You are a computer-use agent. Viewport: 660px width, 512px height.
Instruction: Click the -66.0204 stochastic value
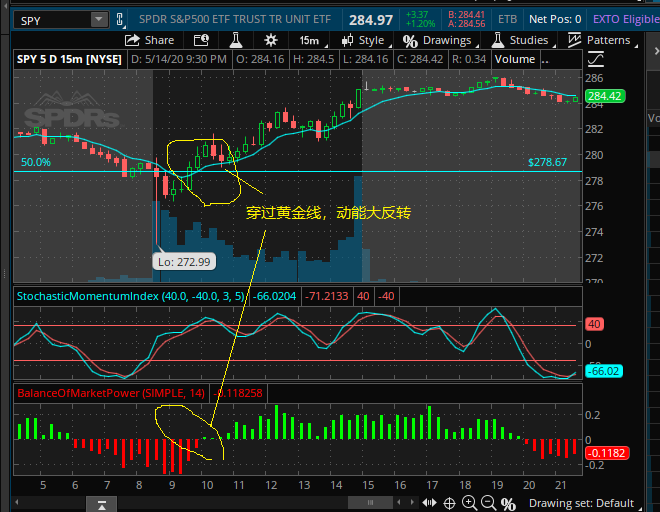pos(274,296)
